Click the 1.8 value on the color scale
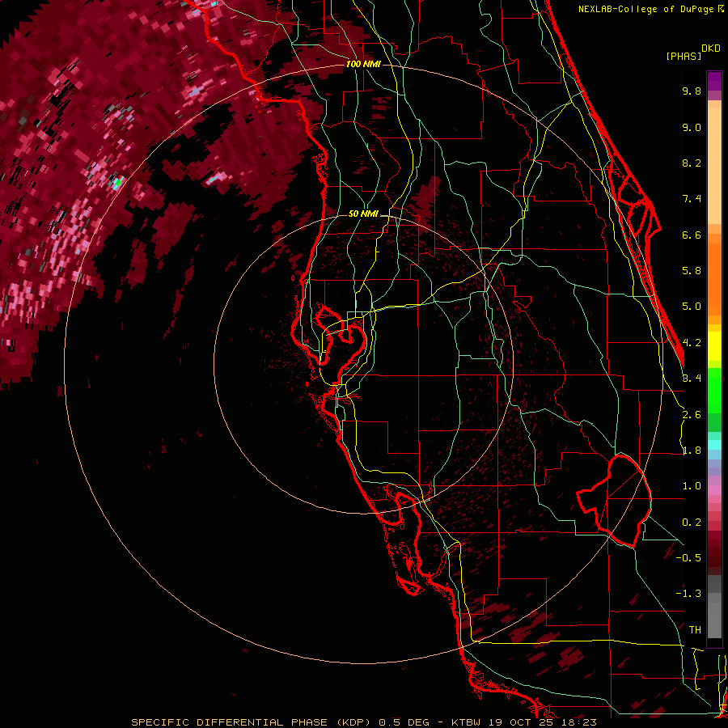 (x=692, y=451)
